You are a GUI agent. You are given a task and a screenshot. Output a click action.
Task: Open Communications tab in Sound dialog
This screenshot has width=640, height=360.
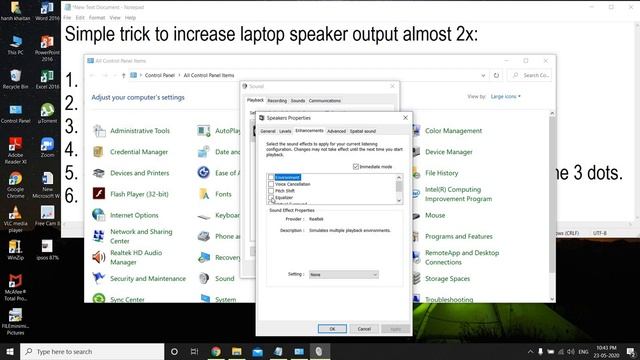[325, 100]
